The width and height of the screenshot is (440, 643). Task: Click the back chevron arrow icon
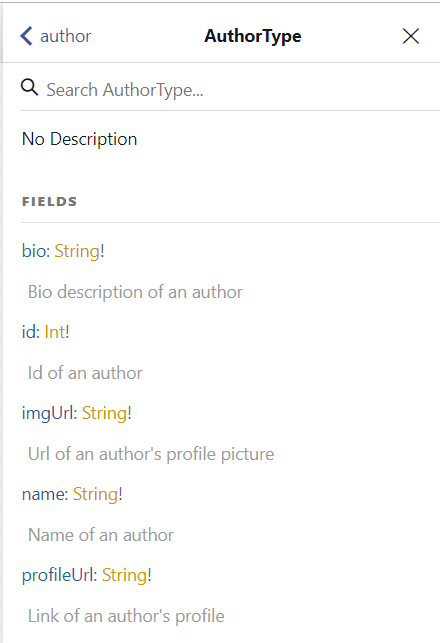click(x=26, y=36)
